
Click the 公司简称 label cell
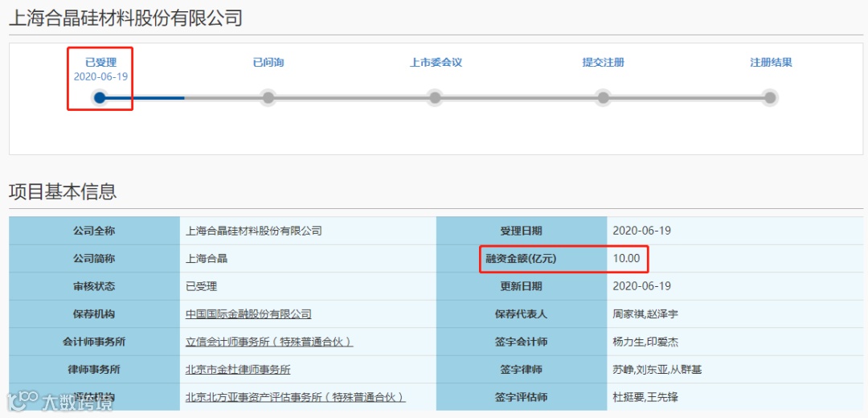pyautogui.click(x=94, y=259)
